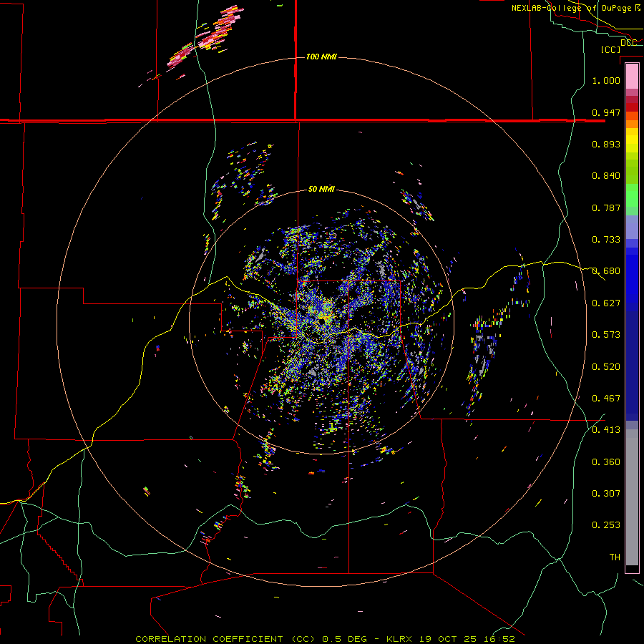
Task: Click the 19 OCT 25 date text
Action: pyautogui.click(x=448, y=639)
